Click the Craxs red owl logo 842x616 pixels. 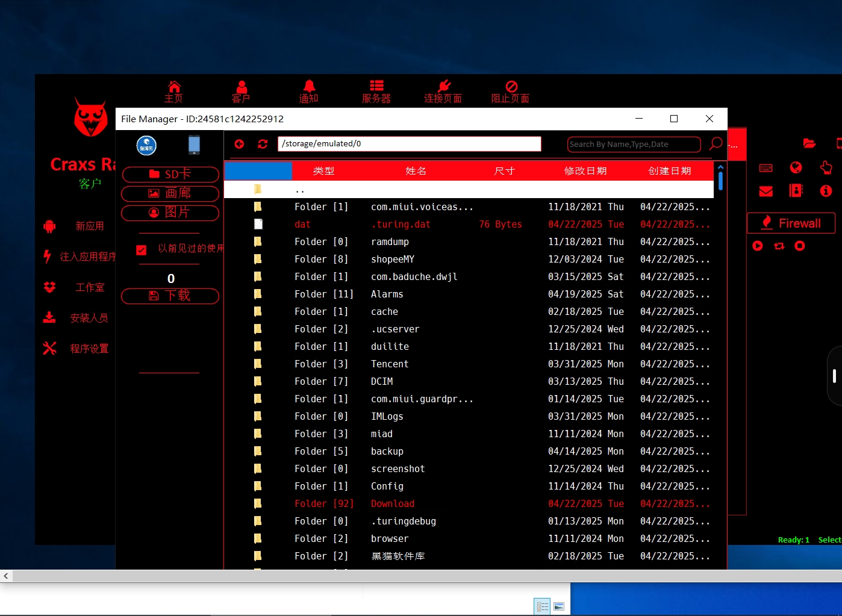click(x=91, y=117)
